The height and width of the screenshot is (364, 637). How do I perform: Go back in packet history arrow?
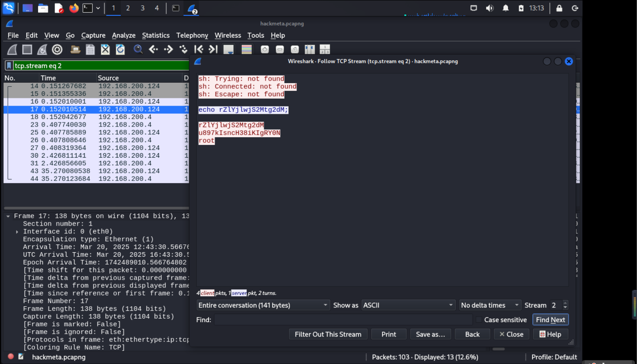coord(154,50)
